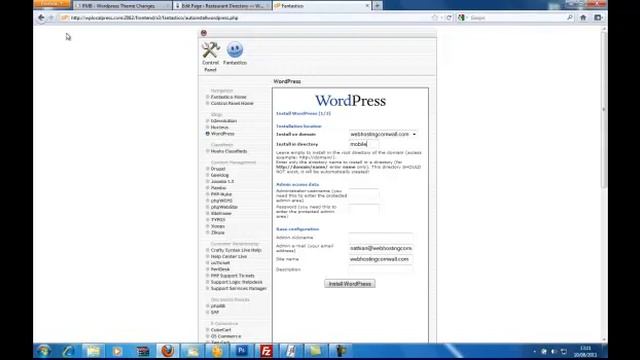Open PHP Support Tickets link

tap(232, 276)
